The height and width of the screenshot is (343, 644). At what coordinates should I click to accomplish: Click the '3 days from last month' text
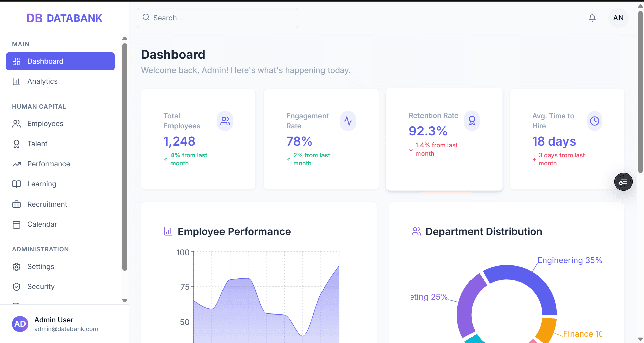point(561,159)
